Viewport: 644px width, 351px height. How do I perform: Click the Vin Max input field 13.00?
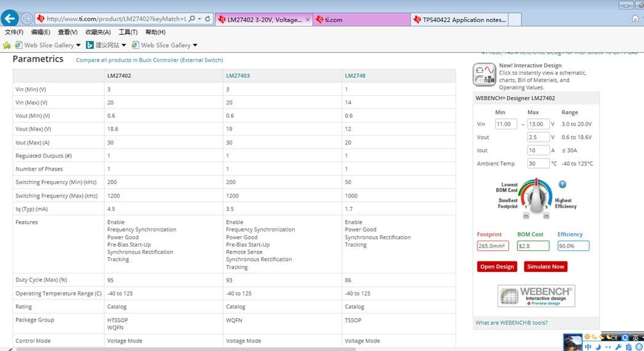pyautogui.click(x=538, y=124)
